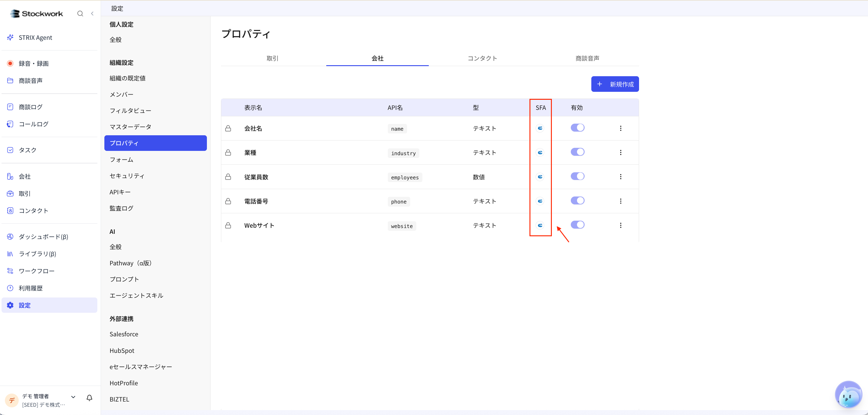Open HubSpot integration
The image size is (868, 415).
pos(156,351)
